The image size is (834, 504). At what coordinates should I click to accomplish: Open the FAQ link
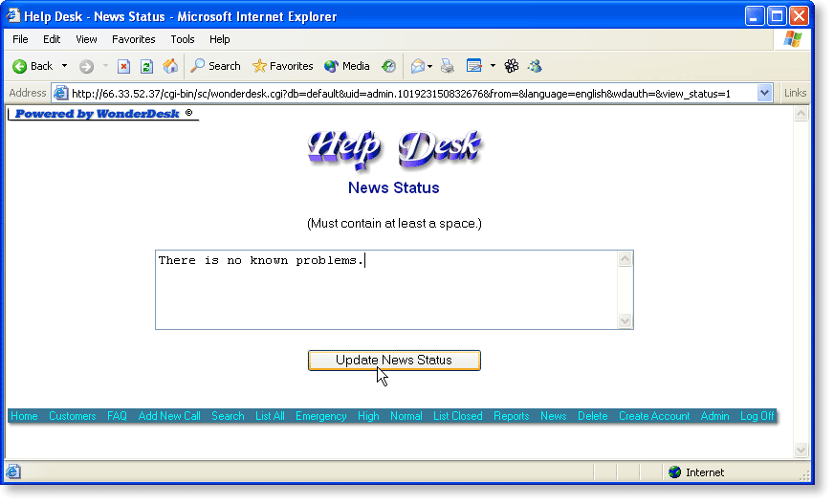pos(117,416)
